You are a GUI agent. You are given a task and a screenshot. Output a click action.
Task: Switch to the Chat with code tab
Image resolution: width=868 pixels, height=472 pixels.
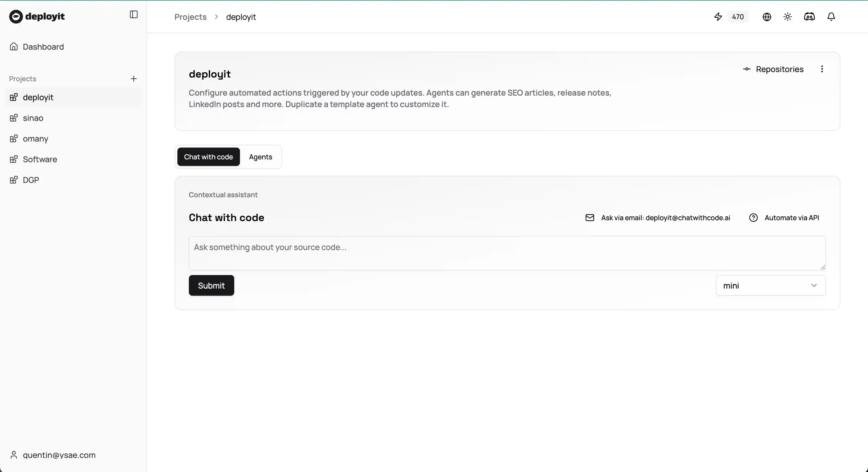click(208, 157)
